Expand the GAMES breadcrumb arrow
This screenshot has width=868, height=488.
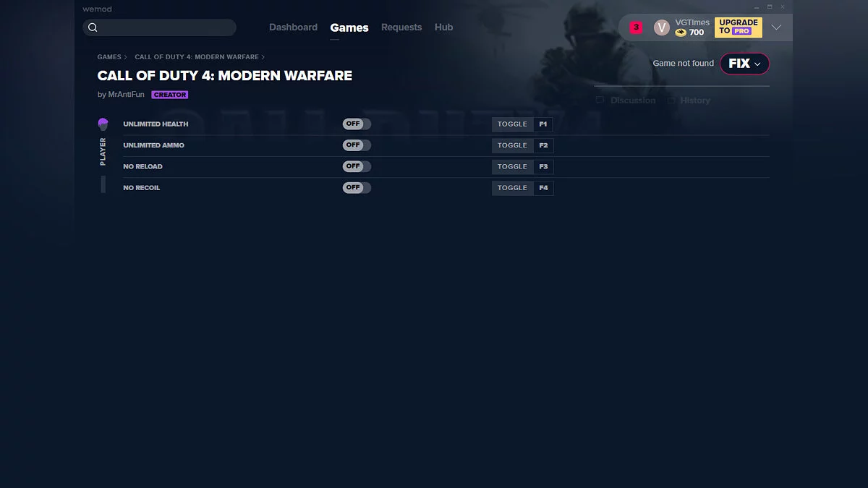(x=126, y=56)
